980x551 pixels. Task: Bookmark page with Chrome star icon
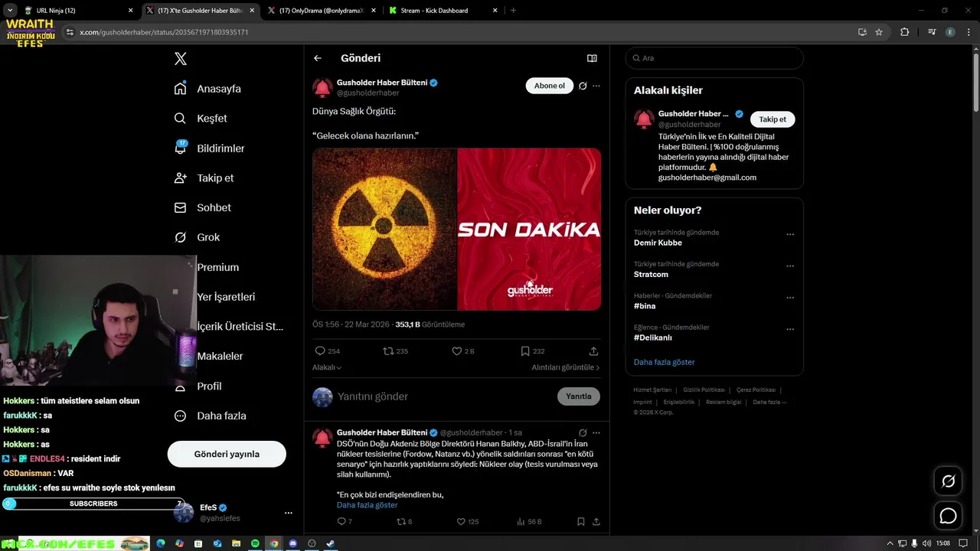[x=879, y=32]
